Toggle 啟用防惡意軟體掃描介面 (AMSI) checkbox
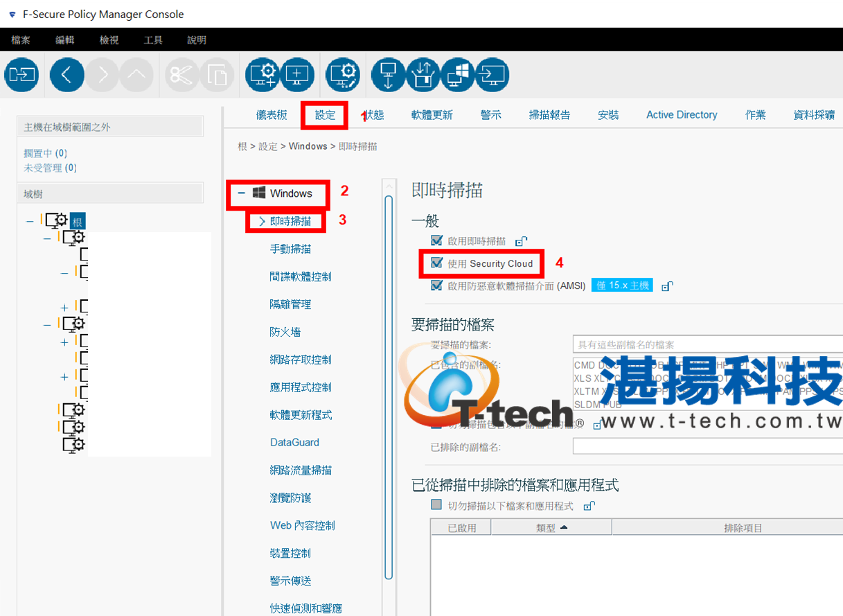This screenshot has width=843, height=616. click(x=436, y=285)
